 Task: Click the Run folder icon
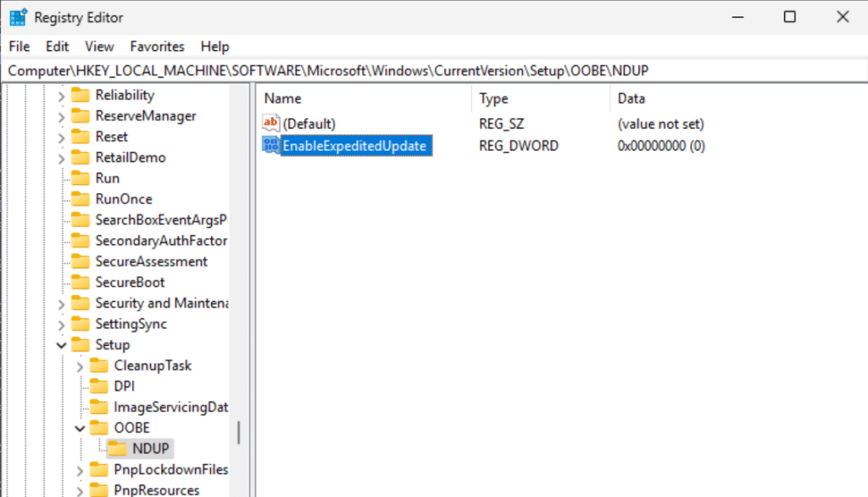(81, 178)
